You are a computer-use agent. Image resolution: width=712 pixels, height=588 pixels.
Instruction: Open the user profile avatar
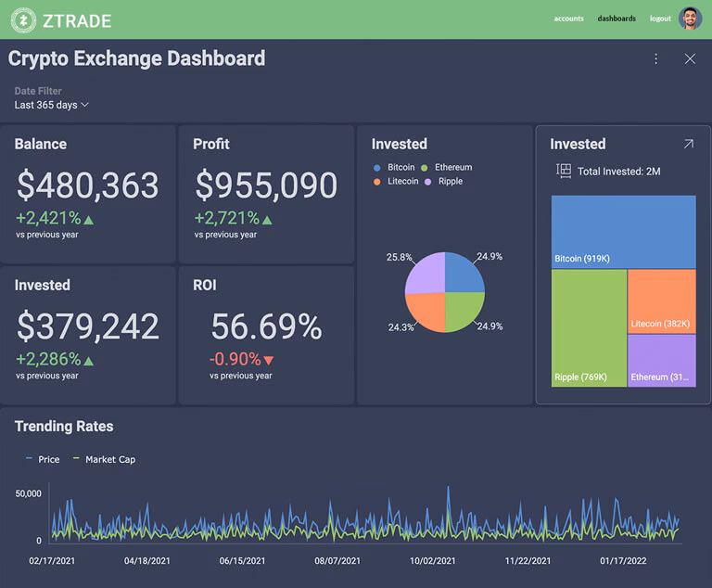[690, 19]
